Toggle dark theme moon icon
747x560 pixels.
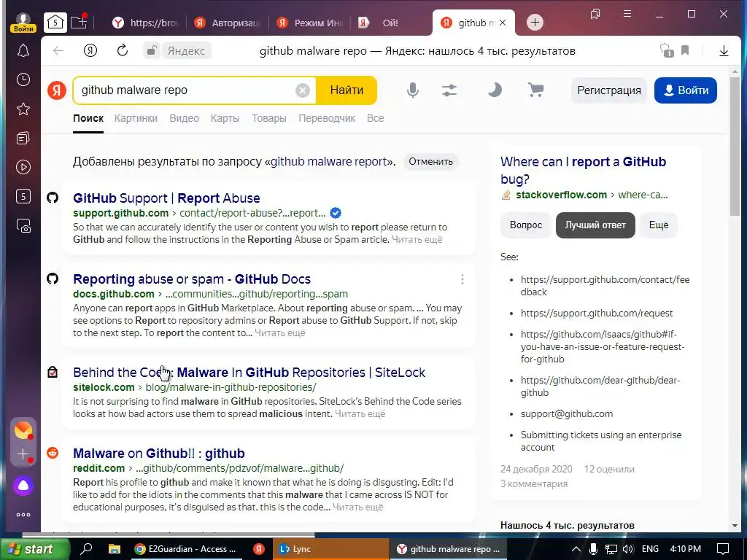[x=495, y=90]
